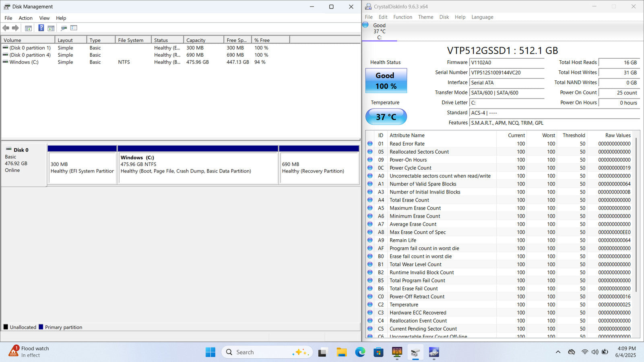Open the Theme menu in CrystalDiskInfo
Screen dimensions: 644x362
pos(425,17)
